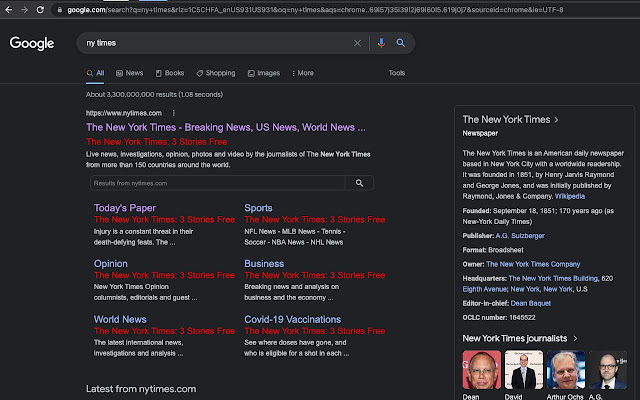Open the Business sitelink
Viewport: 640px width, 400px height.
tap(264, 264)
